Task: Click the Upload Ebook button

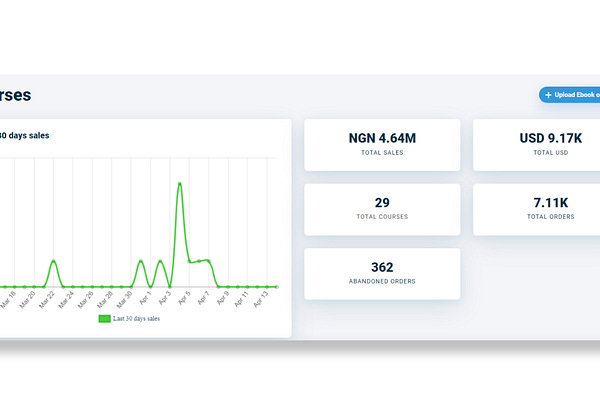Action: click(x=569, y=95)
